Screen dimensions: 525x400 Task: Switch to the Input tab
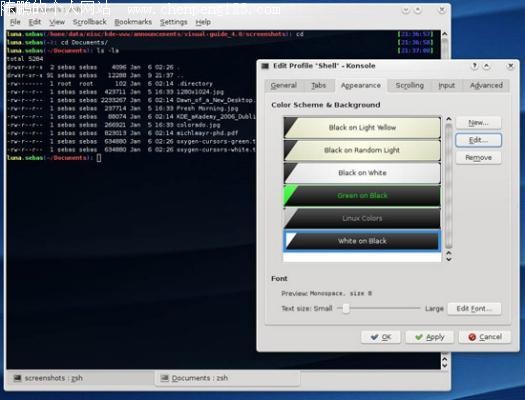[447, 85]
